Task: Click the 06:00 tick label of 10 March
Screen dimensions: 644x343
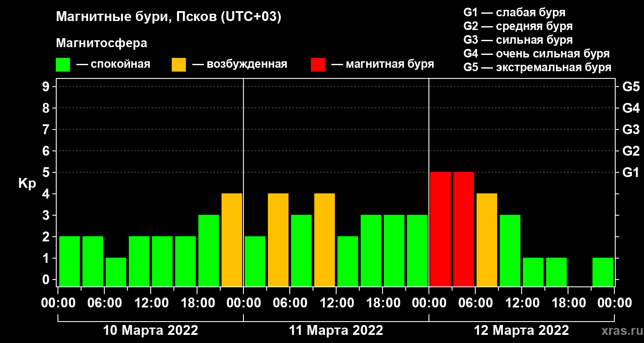Action: [104, 303]
